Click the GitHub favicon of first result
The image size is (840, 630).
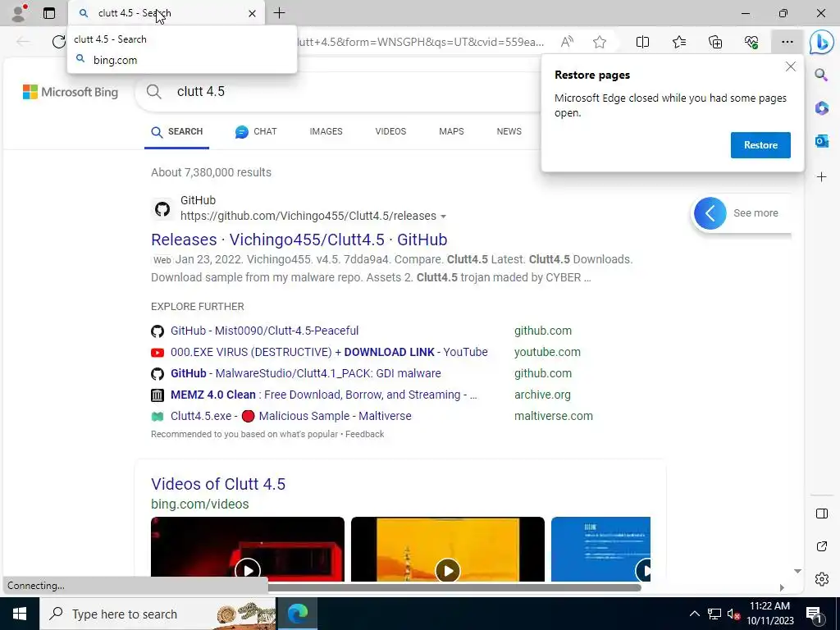[162, 209]
